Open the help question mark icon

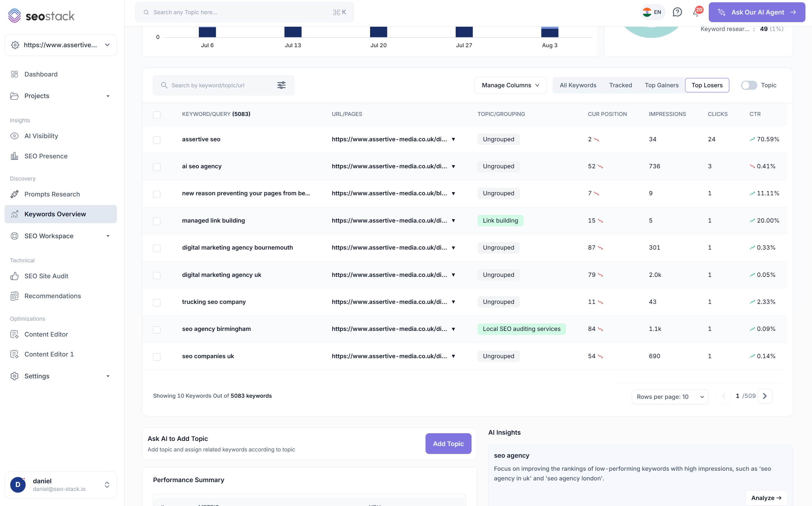tap(677, 13)
